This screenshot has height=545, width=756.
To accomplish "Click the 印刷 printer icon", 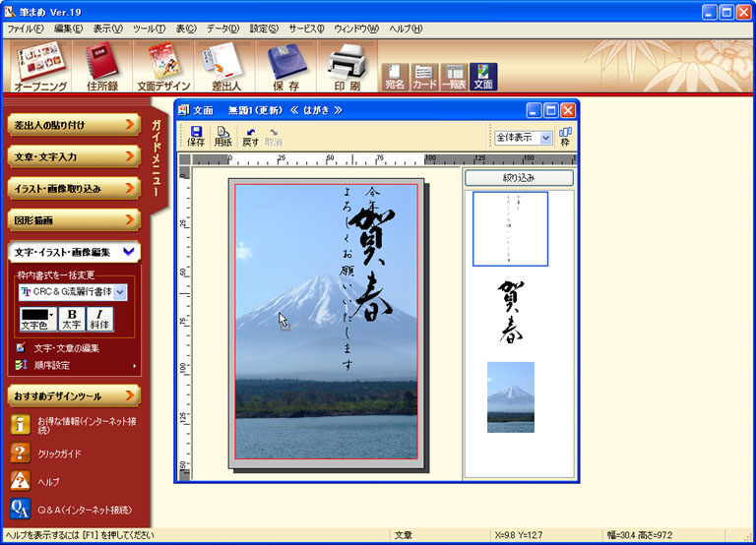I will (346, 66).
